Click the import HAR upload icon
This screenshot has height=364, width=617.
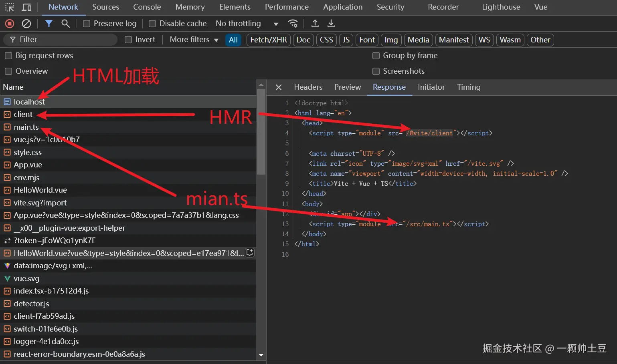click(x=315, y=24)
